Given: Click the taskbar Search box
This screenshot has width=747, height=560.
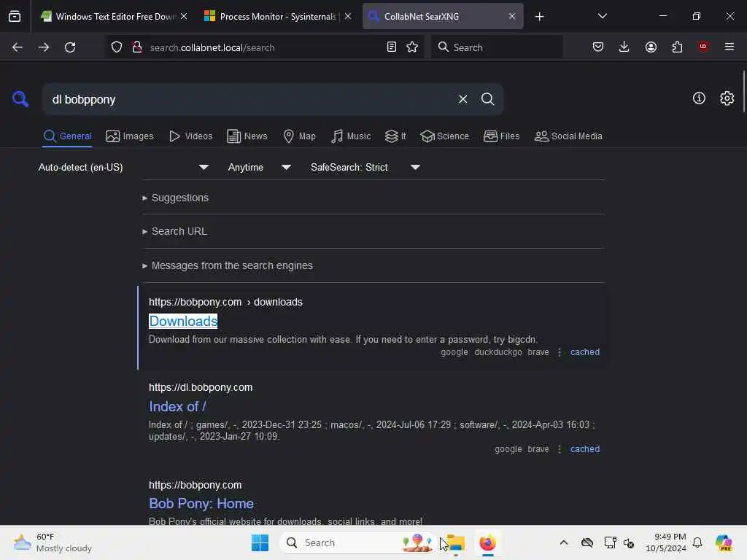Looking at the screenshot, I should (358, 542).
